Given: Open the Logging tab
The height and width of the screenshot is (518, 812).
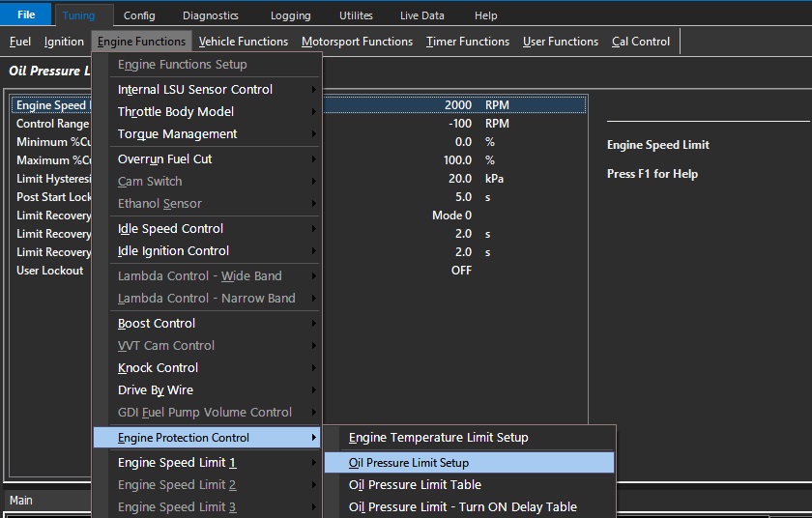Looking at the screenshot, I should pyautogui.click(x=290, y=15).
